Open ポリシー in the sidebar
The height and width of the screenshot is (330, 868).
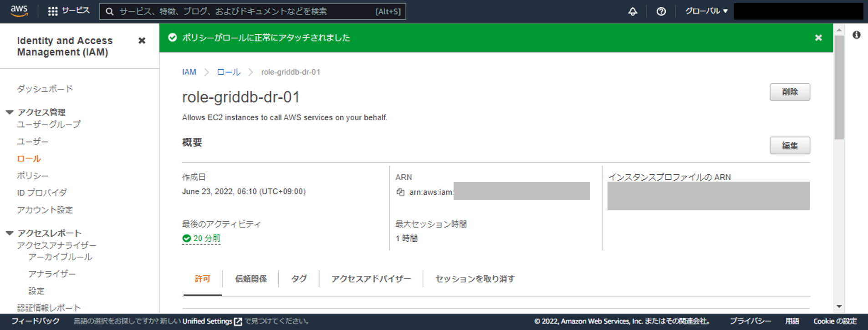point(32,176)
